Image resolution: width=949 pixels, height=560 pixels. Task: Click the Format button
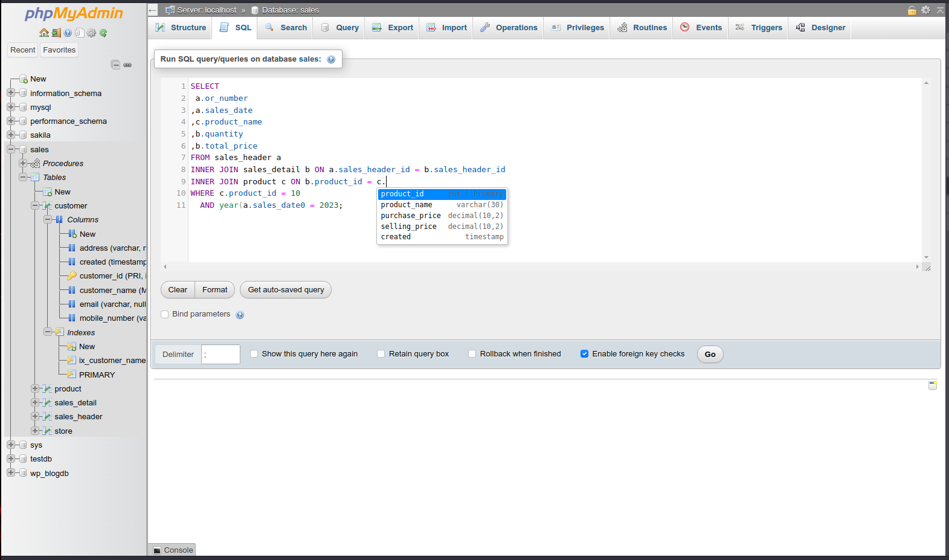[x=215, y=290]
